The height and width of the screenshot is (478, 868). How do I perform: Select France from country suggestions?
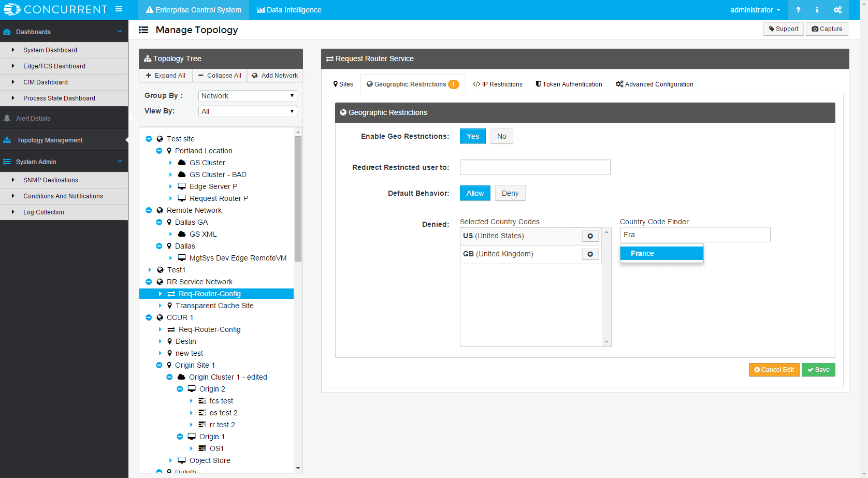click(x=661, y=253)
